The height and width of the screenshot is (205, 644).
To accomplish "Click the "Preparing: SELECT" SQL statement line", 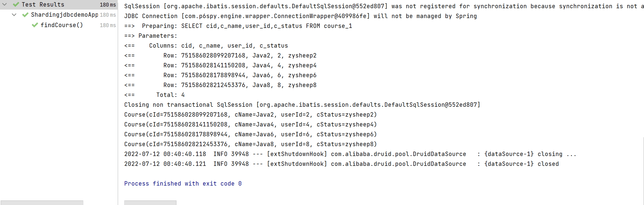I will click(238, 26).
